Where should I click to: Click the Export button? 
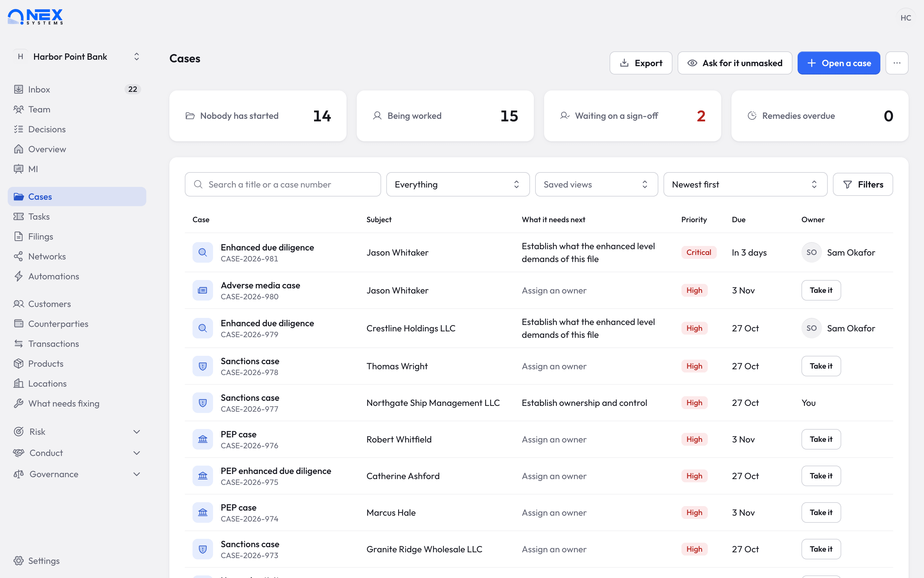tap(641, 63)
